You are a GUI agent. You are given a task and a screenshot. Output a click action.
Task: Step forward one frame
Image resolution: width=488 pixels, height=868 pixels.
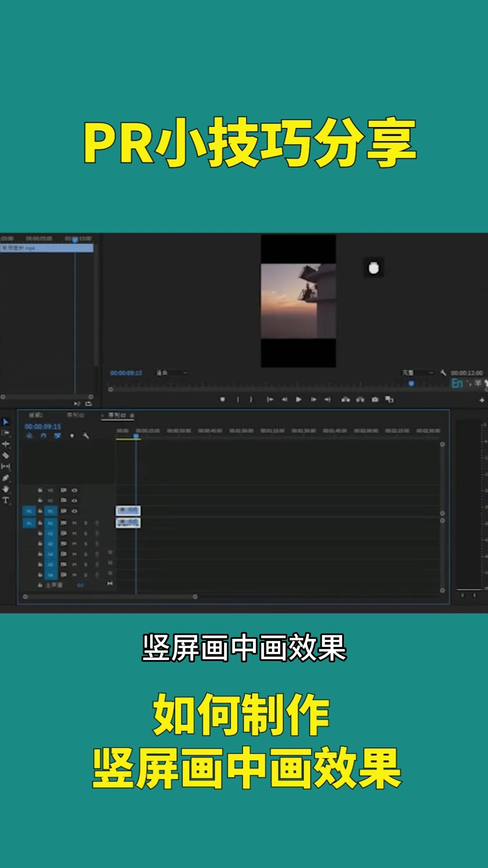pyautogui.click(x=313, y=399)
